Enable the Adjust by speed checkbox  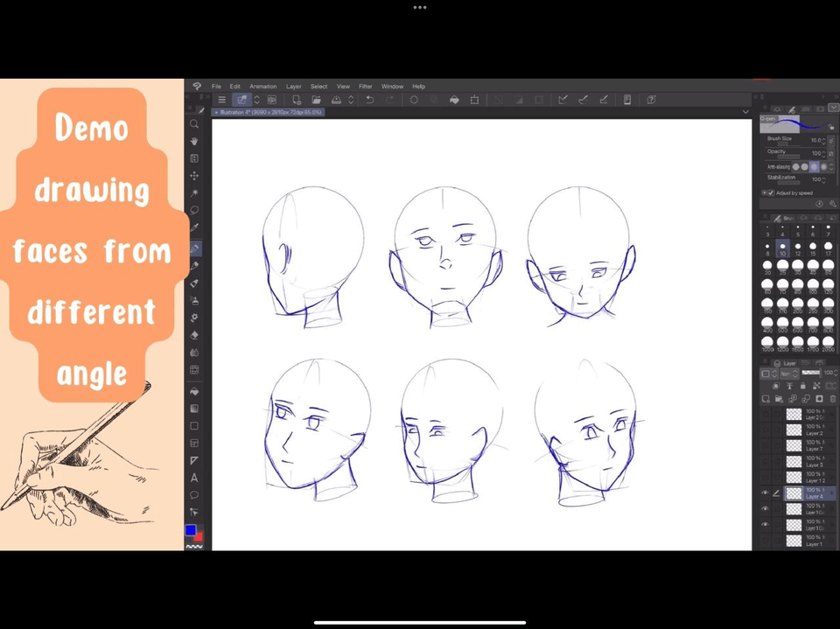click(770, 192)
